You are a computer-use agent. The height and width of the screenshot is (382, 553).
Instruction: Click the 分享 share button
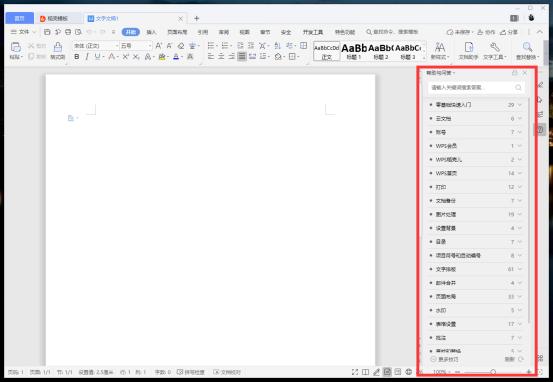[x=509, y=32]
